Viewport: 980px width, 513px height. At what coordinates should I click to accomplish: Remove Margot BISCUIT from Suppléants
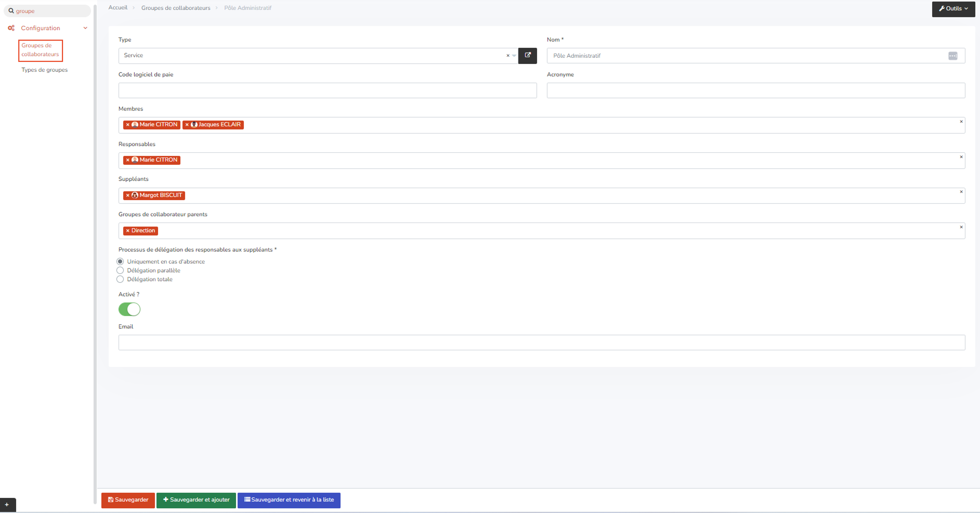tap(128, 195)
